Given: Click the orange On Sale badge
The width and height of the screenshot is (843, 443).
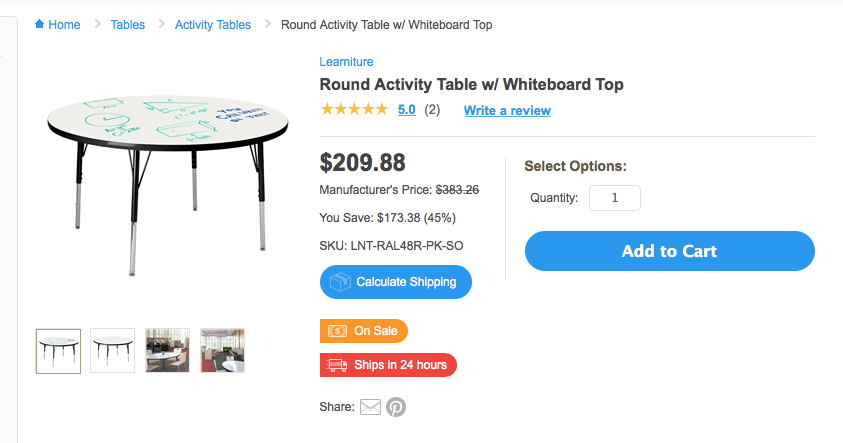Looking at the screenshot, I should click(364, 331).
